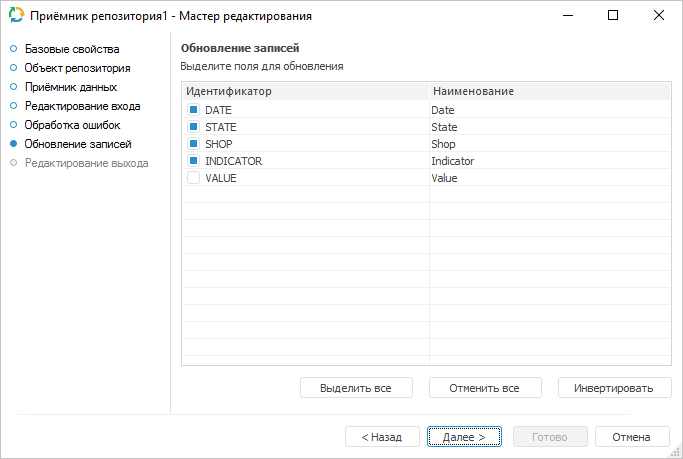Select Обработка ошибок step
Image resolution: width=683 pixels, height=459 pixels.
tap(72, 125)
